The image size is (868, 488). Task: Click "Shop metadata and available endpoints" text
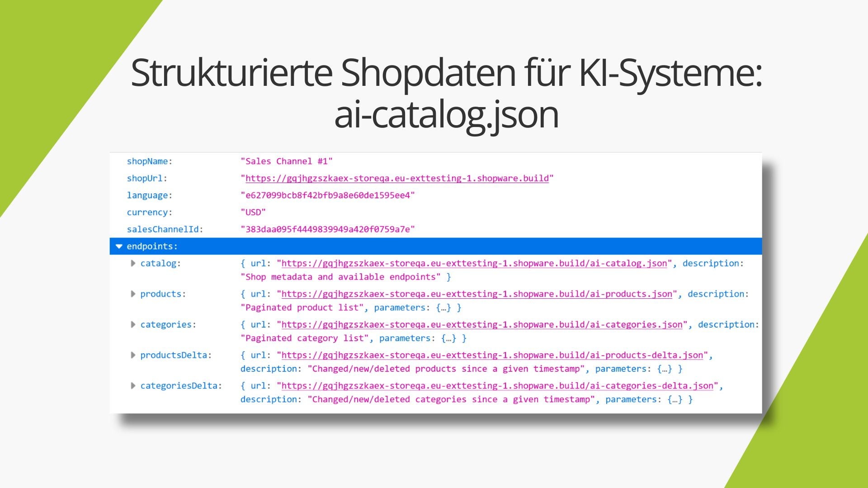pos(340,277)
